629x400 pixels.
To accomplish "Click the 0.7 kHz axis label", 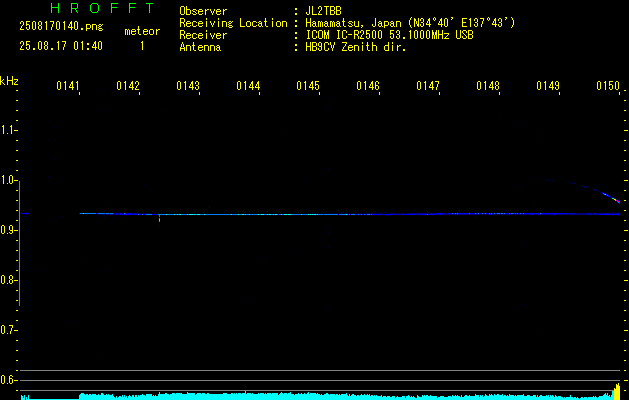I will 8,330.
